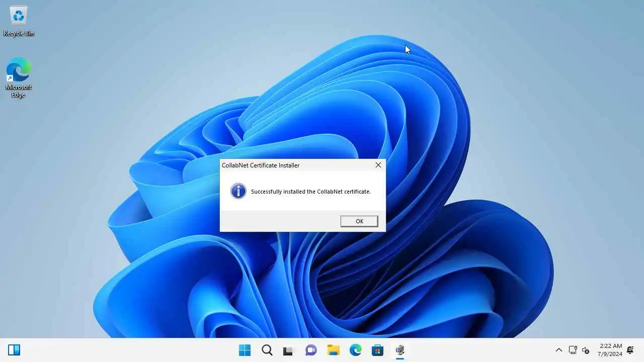Click the blue information icon in dialog
Screen dimensions: 644x362
click(x=238, y=191)
